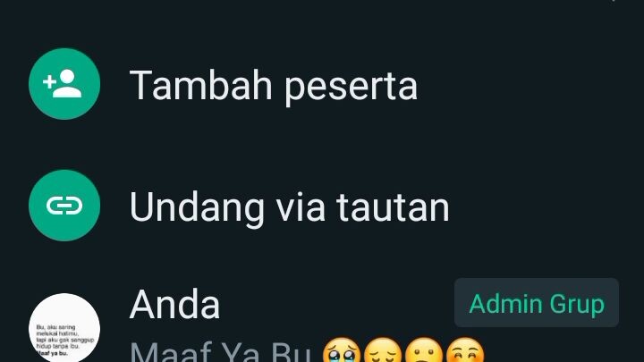Click the Maaf Ya Bu status text
This screenshot has height=362, width=644.
click(220, 351)
